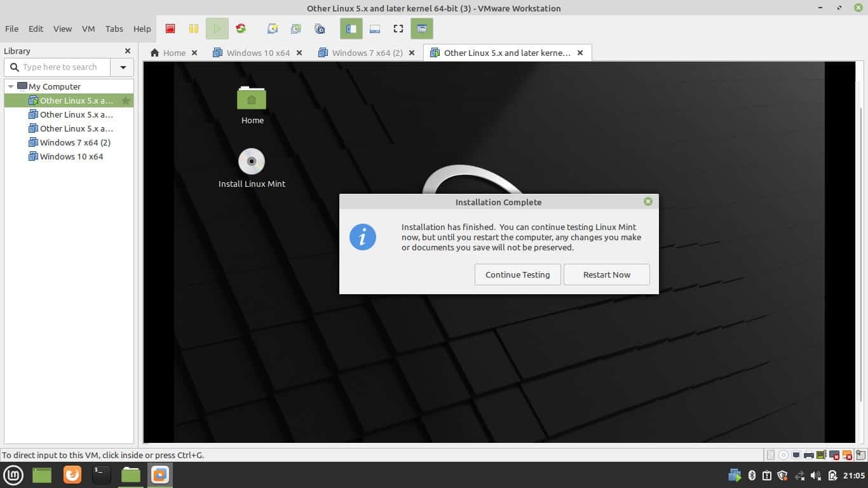Click the Install Linux Mint disc icon
The image size is (868, 488).
click(252, 161)
